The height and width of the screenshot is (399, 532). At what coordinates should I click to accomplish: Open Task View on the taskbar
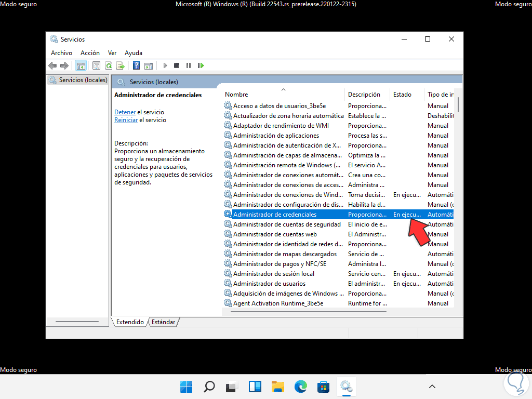(x=232, y=387)
